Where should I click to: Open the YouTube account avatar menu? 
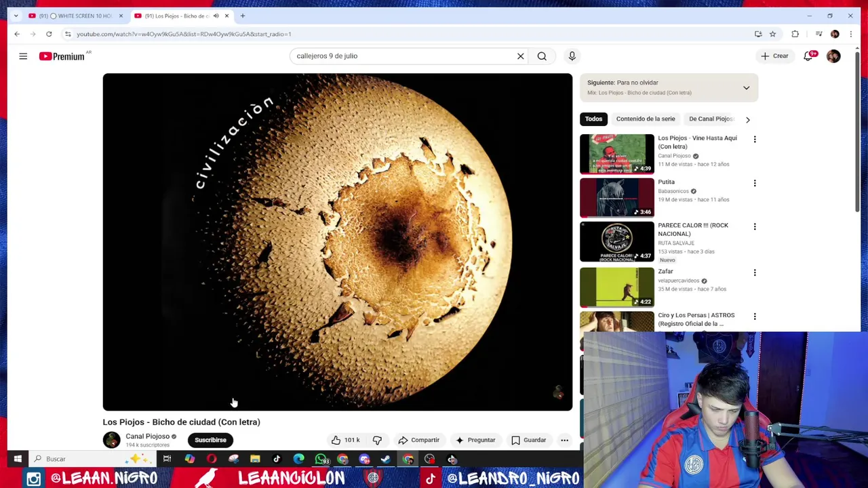point(833,56)
